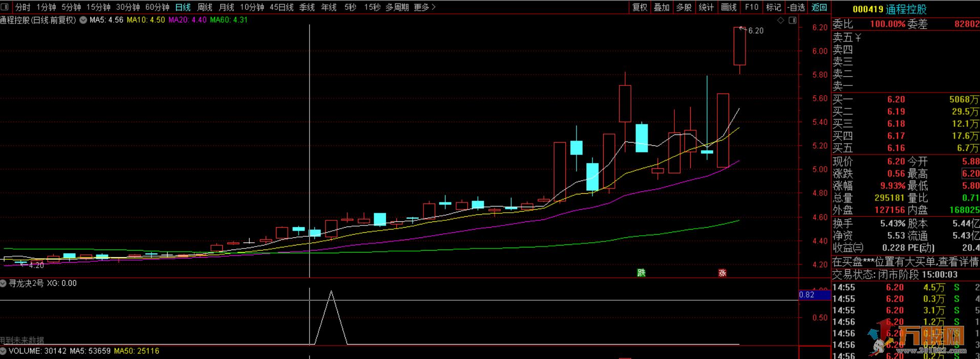Click the 叠加 overlay button
Image resolution: width=980 pixels, height=359 pixels.
(662, 7)
